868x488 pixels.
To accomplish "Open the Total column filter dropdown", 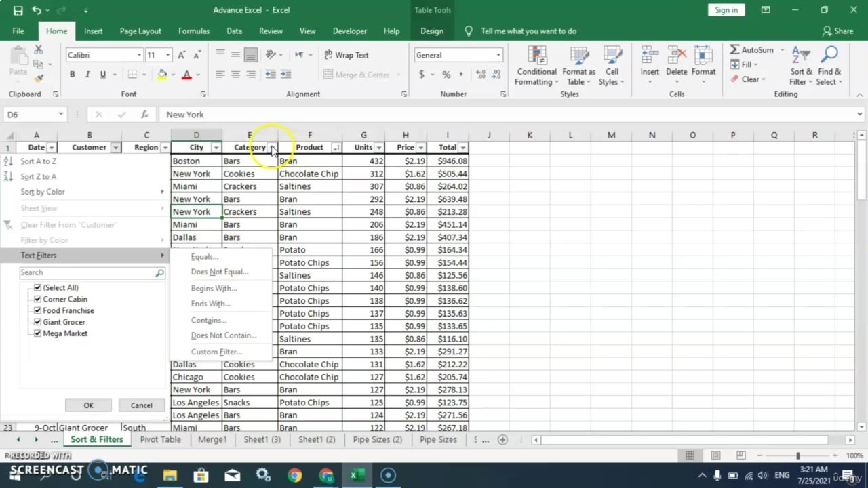I will pyautogui.click(x=462, y=148).
